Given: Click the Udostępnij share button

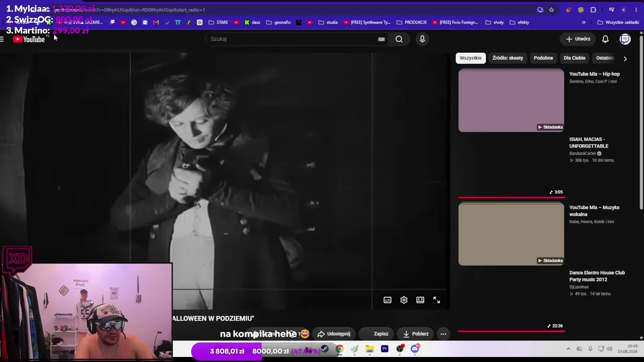Looking at the screenshot, I should click(x=334, y=334).
